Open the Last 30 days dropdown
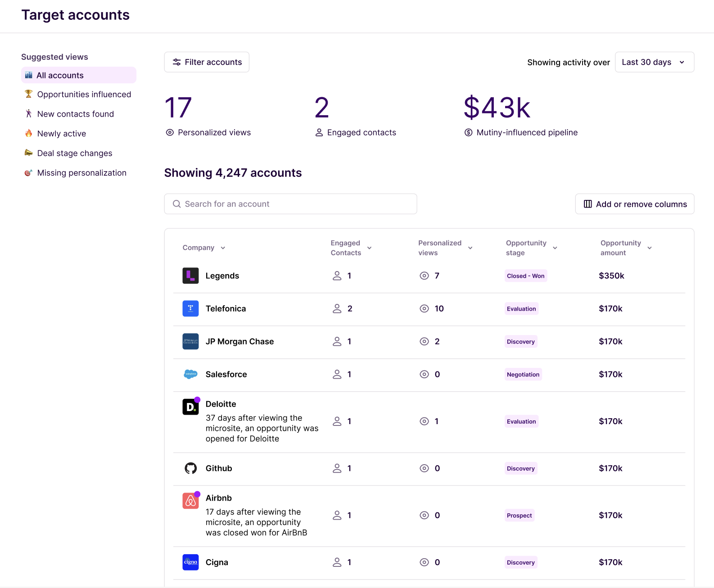The image size is (714, 588). point(654,62)
